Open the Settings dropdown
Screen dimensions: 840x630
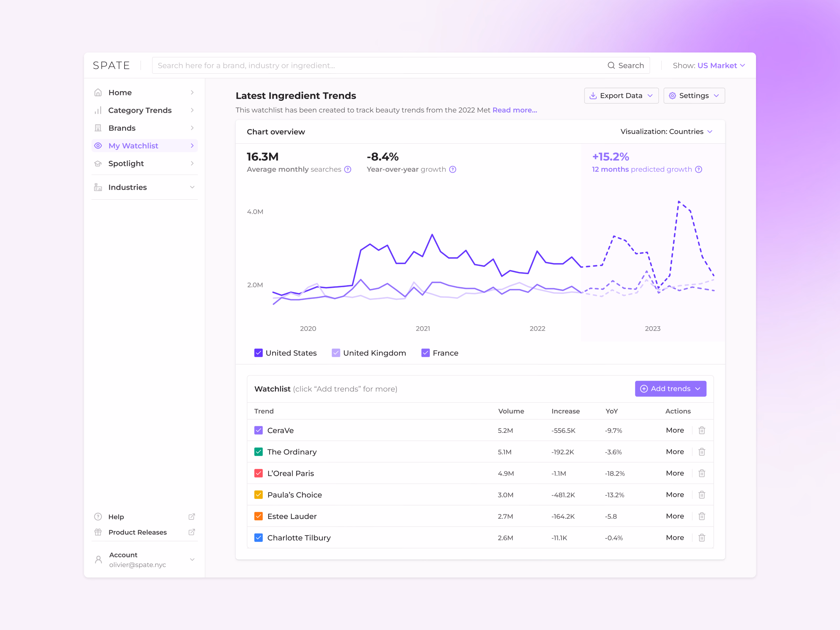694,96
